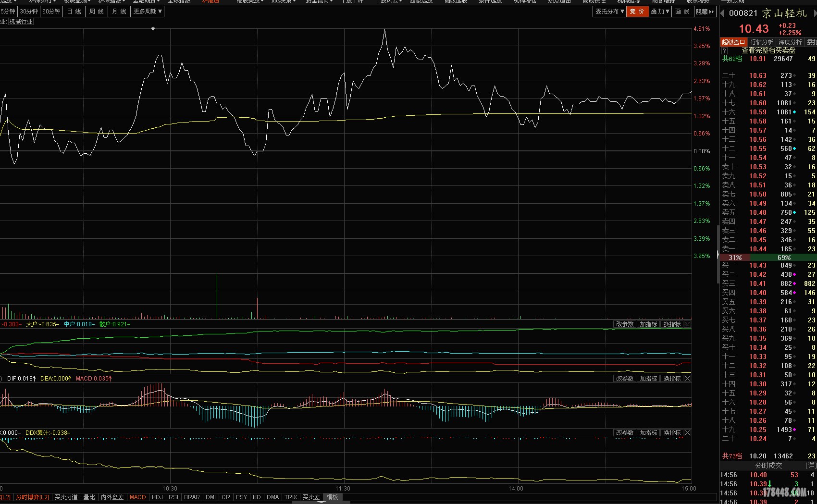Click 改参数 in the DDX panel

pyautogui.click(x=625, y=433)
